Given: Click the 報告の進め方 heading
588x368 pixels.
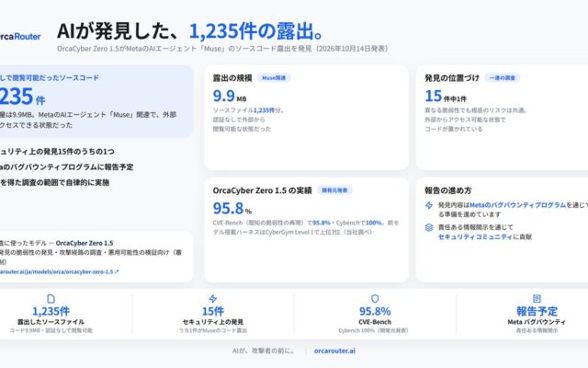Looking at the screenshot, I should tap(447, 190).
